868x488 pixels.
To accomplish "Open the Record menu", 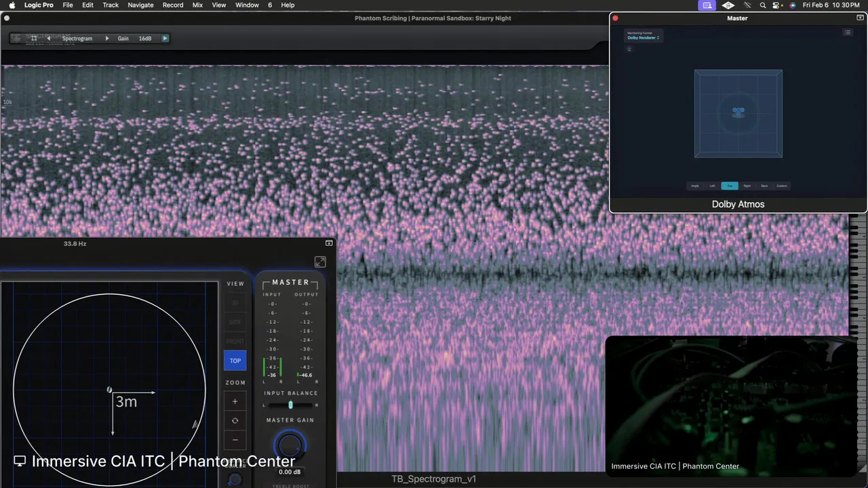I will point(173,5).
